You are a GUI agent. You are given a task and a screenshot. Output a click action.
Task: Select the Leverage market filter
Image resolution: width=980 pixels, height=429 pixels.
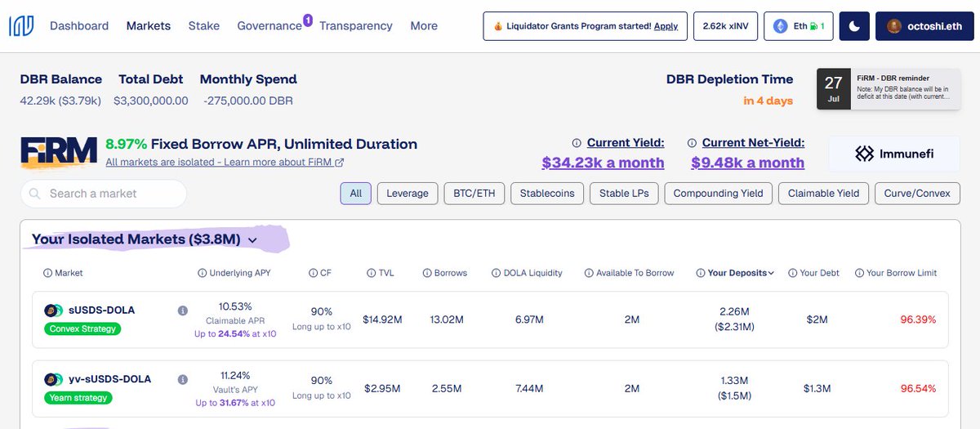coord(407,194)
